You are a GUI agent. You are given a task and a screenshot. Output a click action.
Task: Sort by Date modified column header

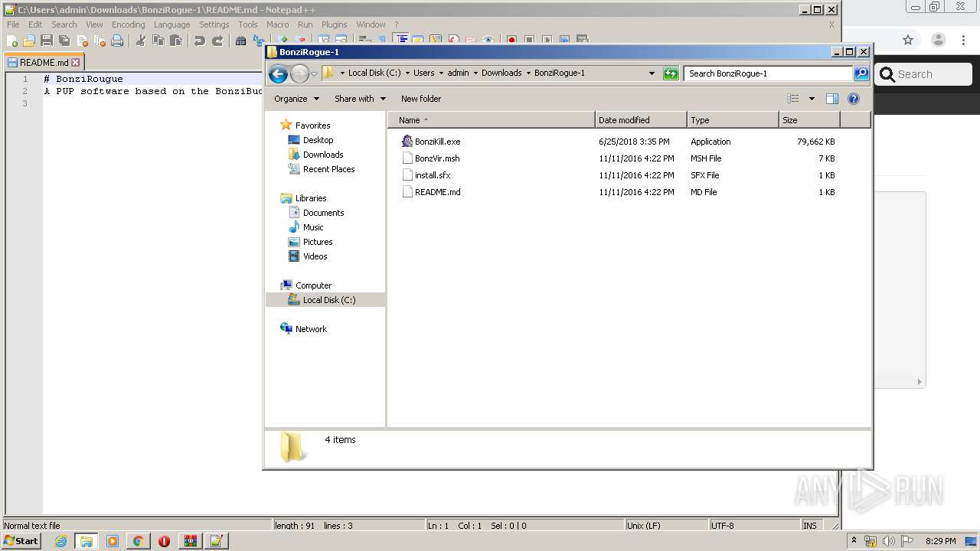[641, 120]
